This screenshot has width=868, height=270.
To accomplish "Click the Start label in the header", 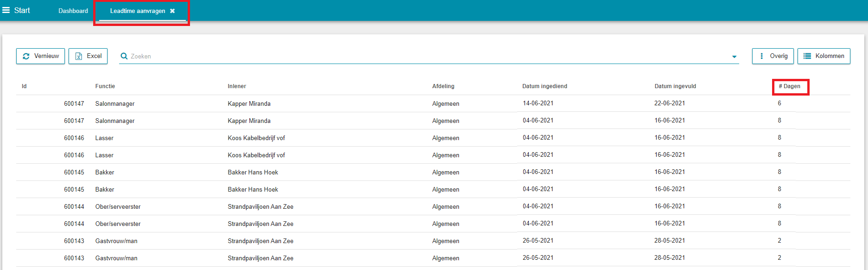I will point(22,10).
